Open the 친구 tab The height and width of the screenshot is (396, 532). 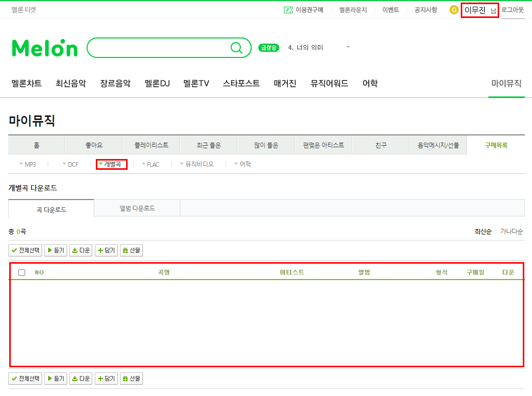[x=381, y=145]
